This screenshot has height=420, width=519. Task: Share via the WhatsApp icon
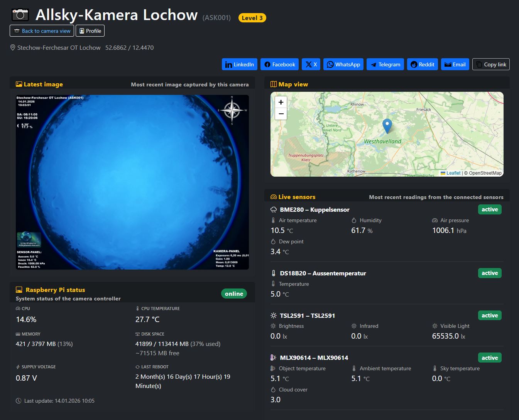331,64
